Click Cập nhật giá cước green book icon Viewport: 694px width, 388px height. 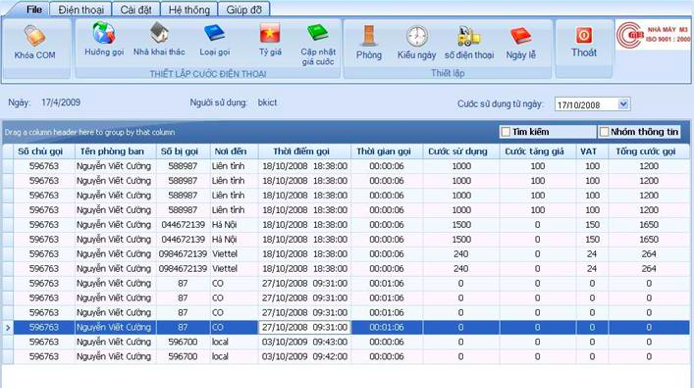tap(317, 33)
